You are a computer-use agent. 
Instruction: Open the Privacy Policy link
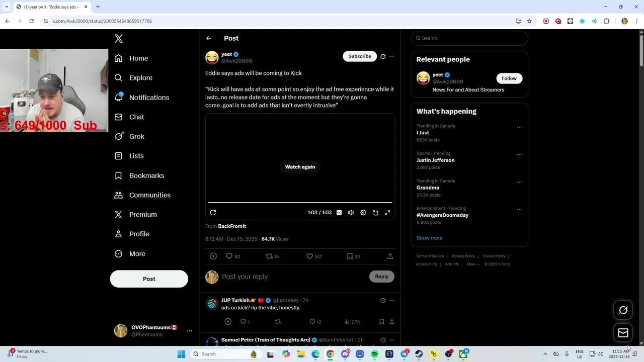tap(463, 256)
